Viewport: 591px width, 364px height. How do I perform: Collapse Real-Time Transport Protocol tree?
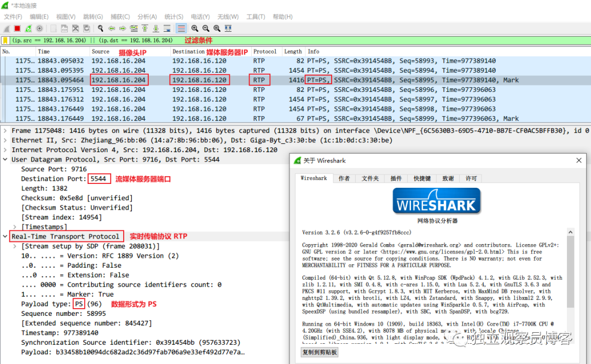pos(5,236)
